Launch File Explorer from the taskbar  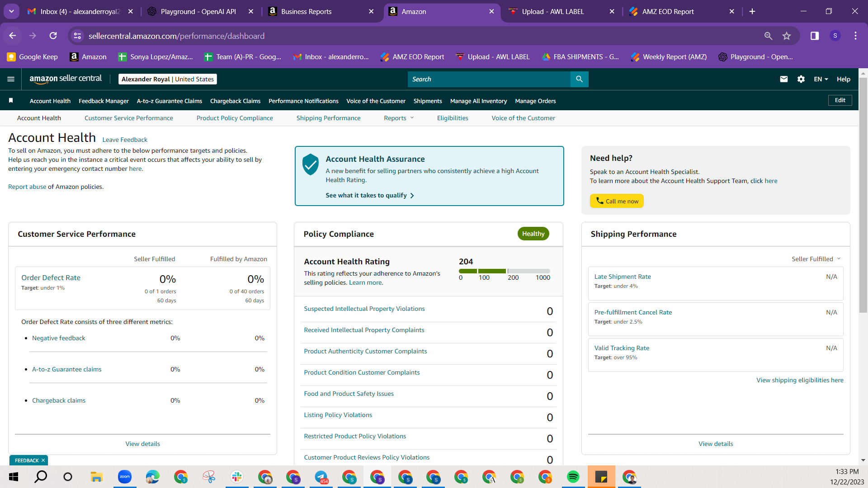96,477
